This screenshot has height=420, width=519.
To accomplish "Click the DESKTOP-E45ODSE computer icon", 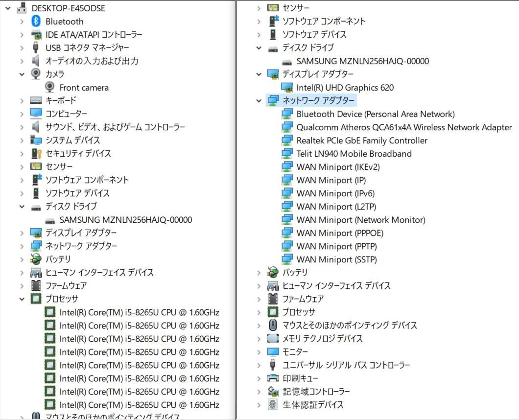I will pyautogui.click(x=22, y=8).
